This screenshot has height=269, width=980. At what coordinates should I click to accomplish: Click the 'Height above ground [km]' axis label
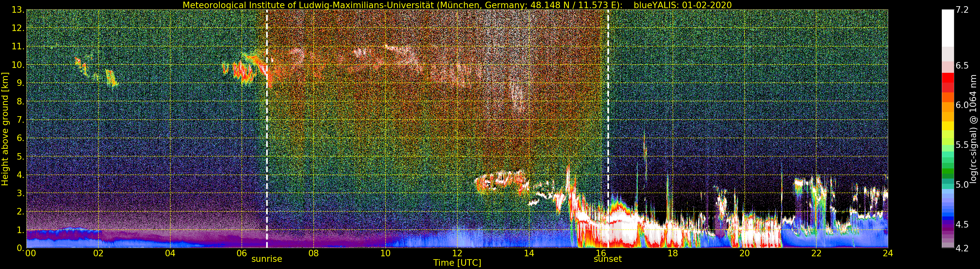[5, 129]
